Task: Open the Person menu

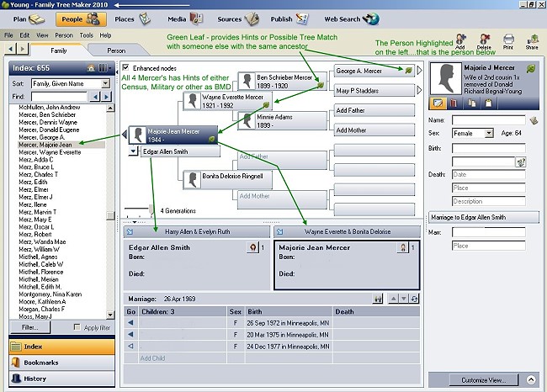Action: click(x=64, y=35)
